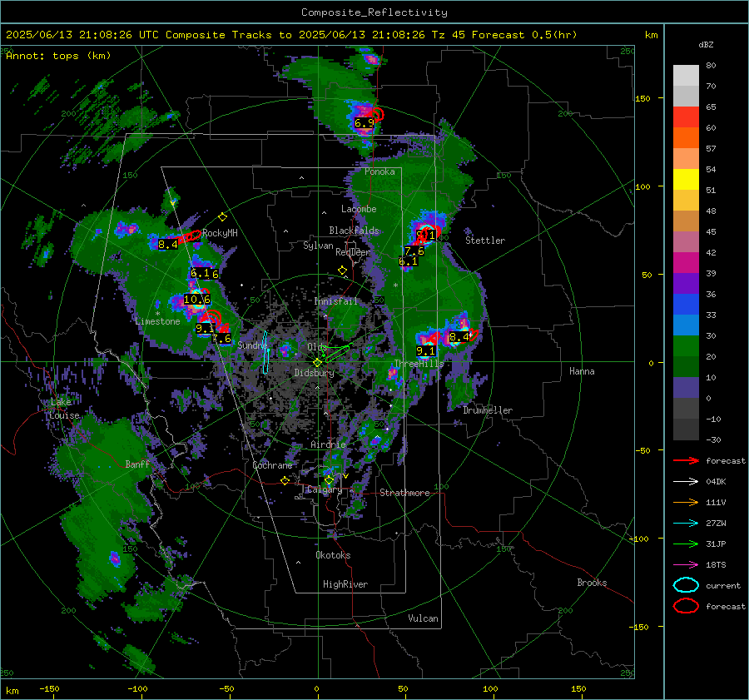Click the 6.9 storm top label
The height and width of the screenshot is (700, 749).
pyautogui.click(x=364, y=123)
